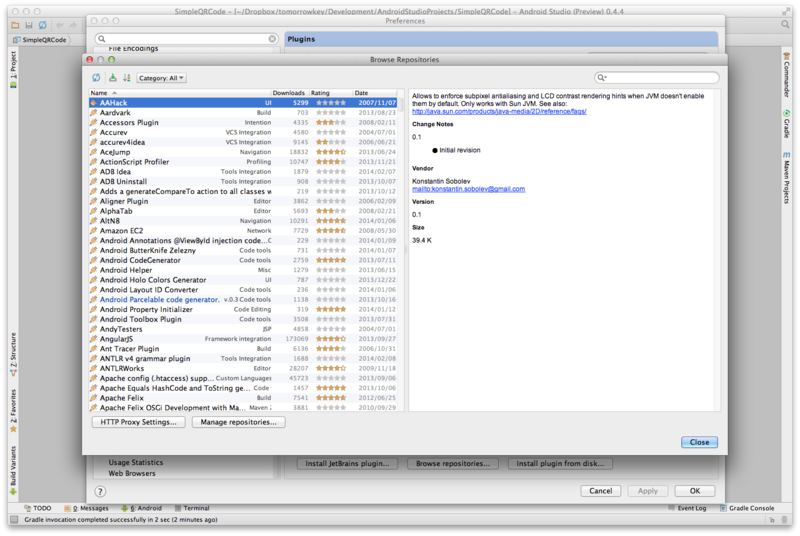Open the 1: Project tool window tab
The width and height of the screenshot is (800, 536).
[x=13, y=70]
